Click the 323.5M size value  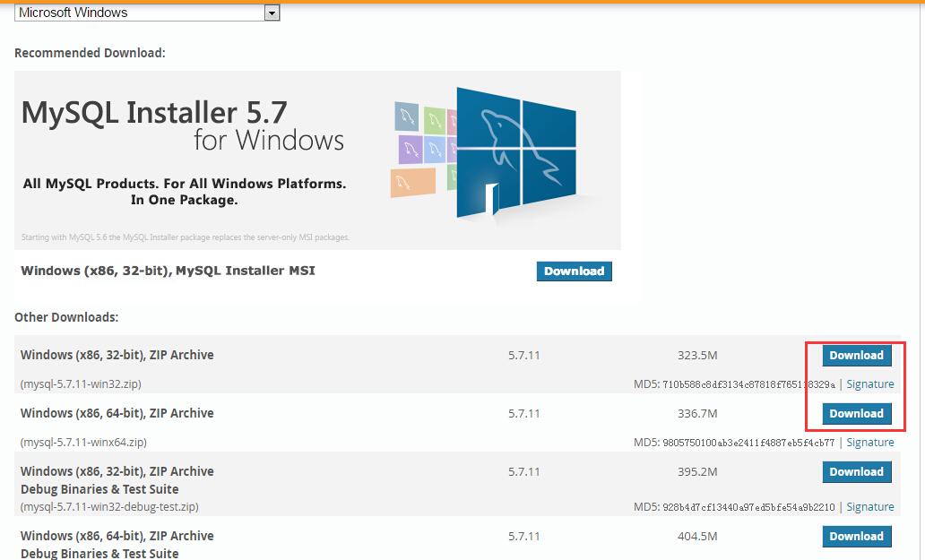[x=697, y=356]
